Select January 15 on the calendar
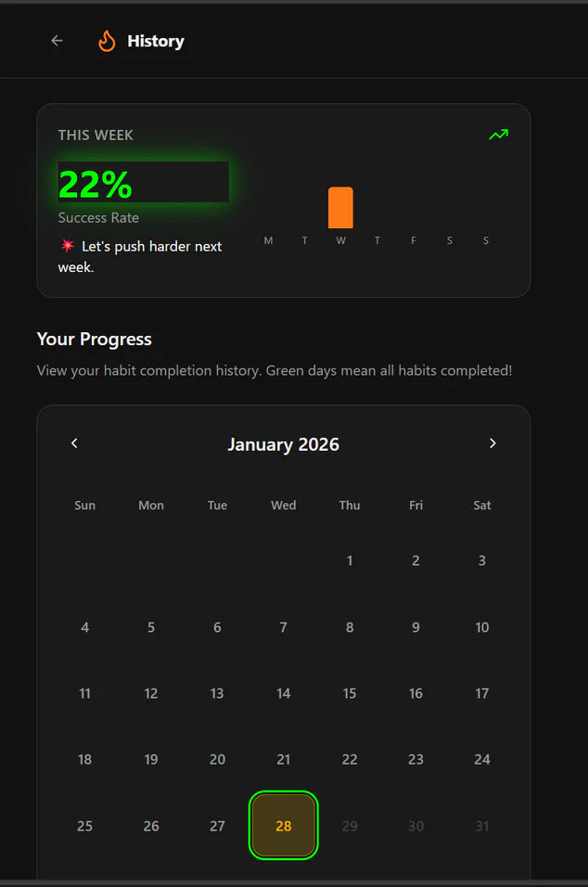Viewport: 588px width, 887px height. [350, 693]
